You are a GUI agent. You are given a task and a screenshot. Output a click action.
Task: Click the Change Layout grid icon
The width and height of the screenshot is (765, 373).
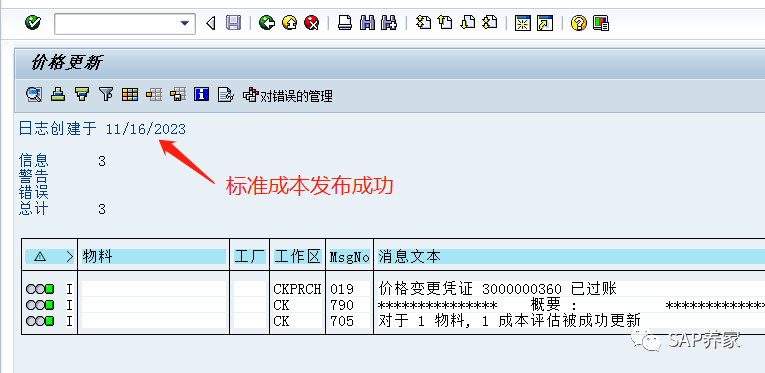click(130, 94)
